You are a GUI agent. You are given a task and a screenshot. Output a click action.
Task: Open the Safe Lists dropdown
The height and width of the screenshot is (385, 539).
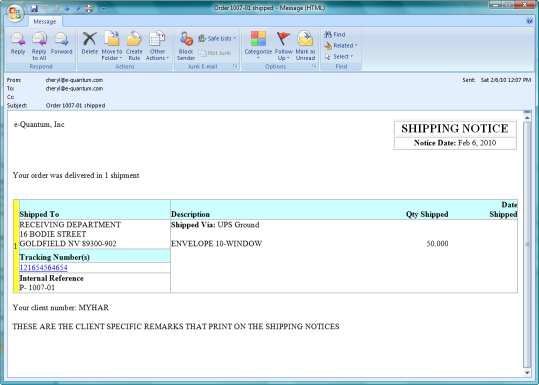[217, 38]
